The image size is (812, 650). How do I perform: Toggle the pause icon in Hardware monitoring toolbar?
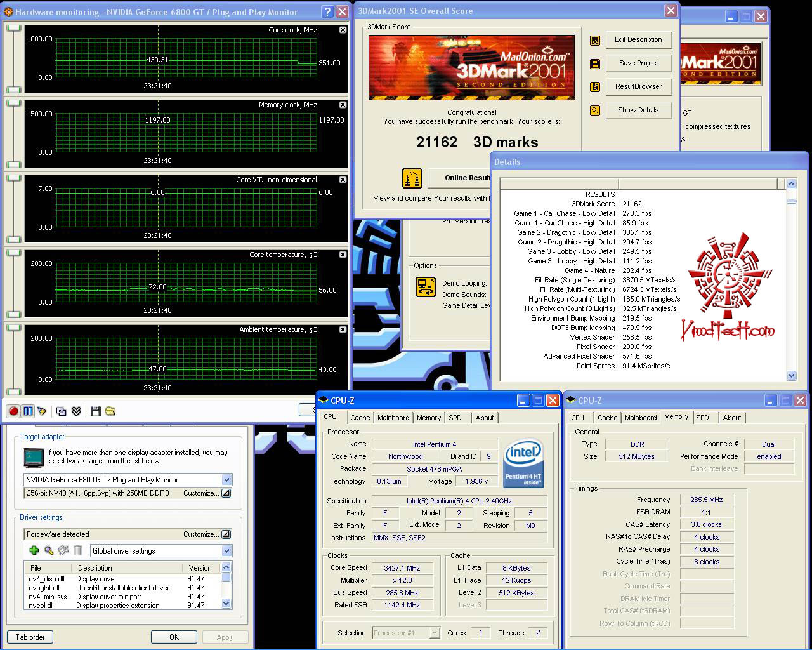[28, 411]
